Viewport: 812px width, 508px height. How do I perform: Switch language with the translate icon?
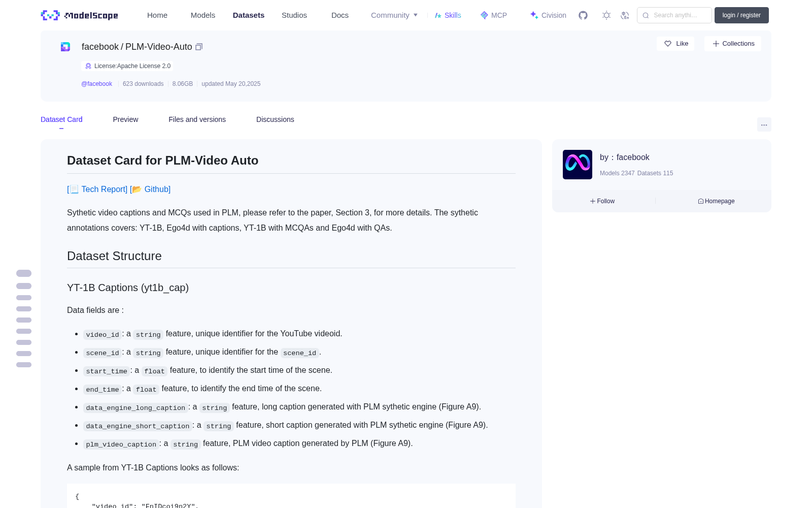click(625, 15)
